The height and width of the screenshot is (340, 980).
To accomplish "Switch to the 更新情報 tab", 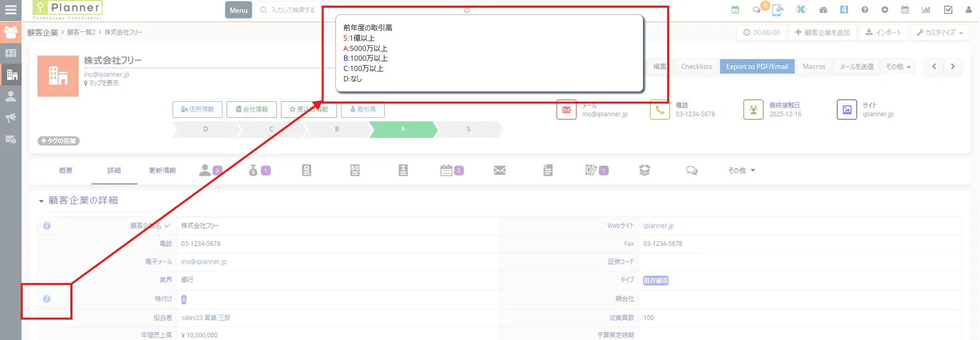I will coord(162,171).
